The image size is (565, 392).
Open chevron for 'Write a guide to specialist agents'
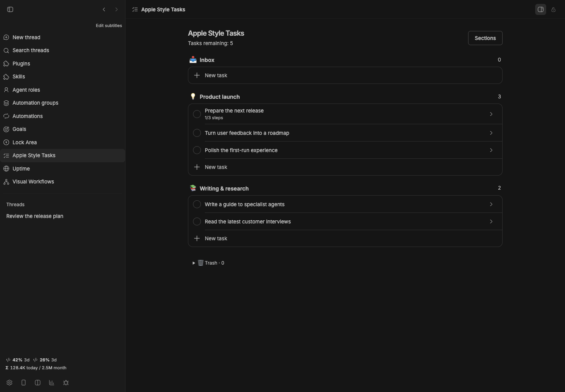coord(491,204)
